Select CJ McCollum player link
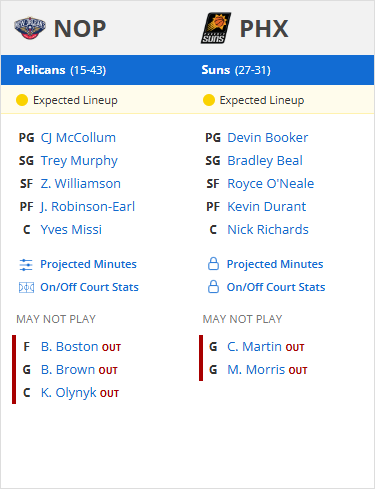Screen dimensions: 375x489 [78, 138]
